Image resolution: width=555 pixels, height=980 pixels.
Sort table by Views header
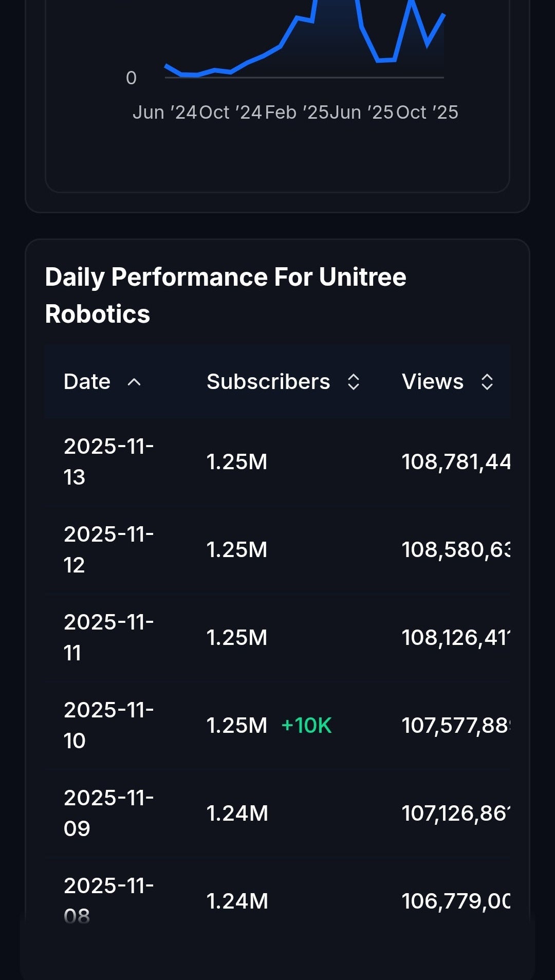pos(433,382)
